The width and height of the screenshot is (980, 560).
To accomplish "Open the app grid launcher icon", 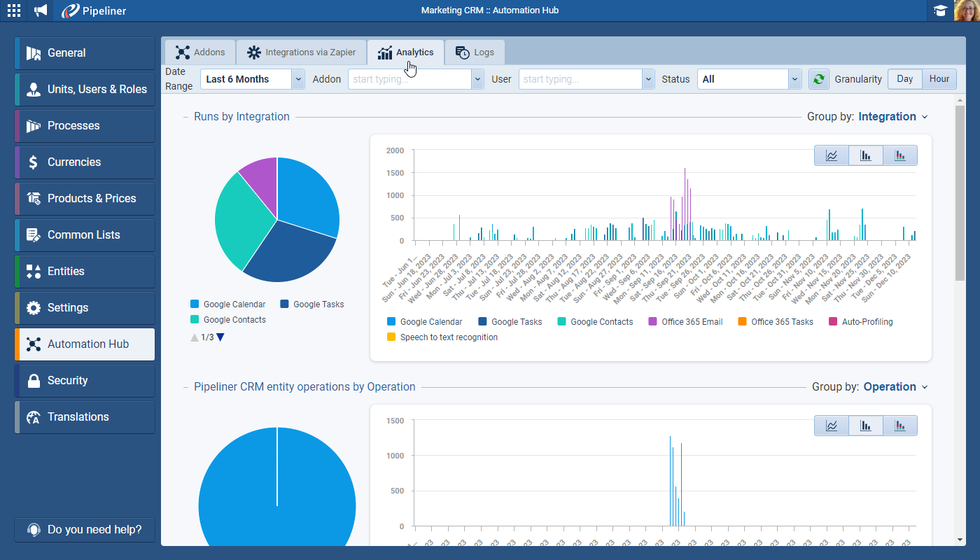I will pyautogui.click(x=14, y=10).
